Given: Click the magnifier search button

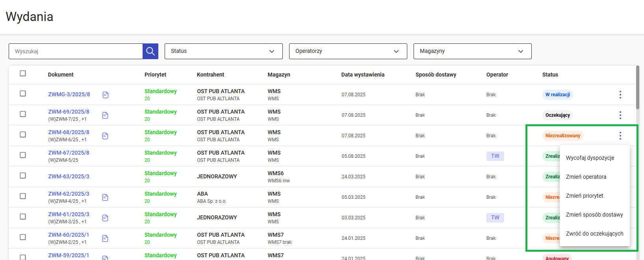Looking at the screenshot, I should 150,51.
